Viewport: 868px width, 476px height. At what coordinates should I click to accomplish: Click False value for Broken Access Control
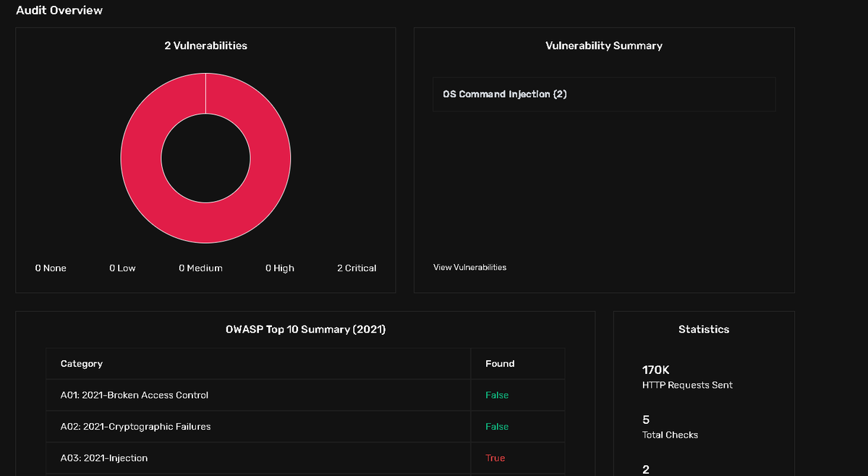(x=497, y=395)
